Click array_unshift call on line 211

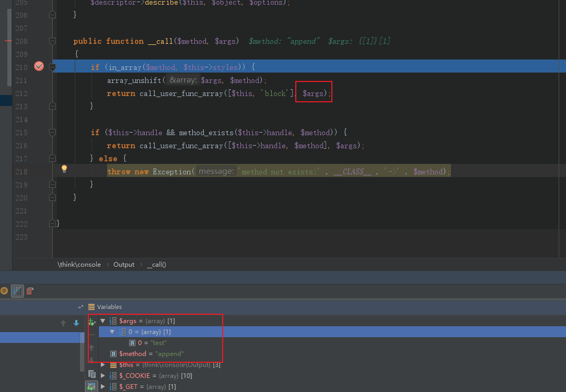tap(134, 80)
